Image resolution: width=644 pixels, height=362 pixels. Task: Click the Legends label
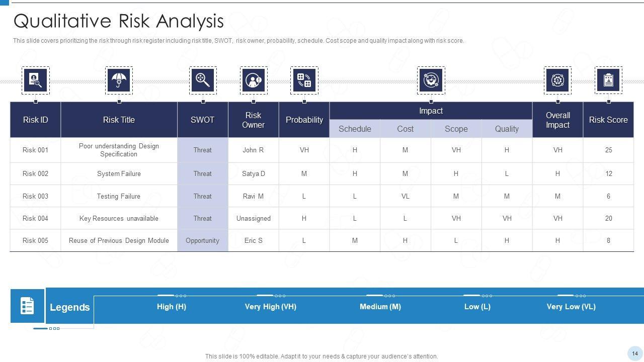(70, 307)
